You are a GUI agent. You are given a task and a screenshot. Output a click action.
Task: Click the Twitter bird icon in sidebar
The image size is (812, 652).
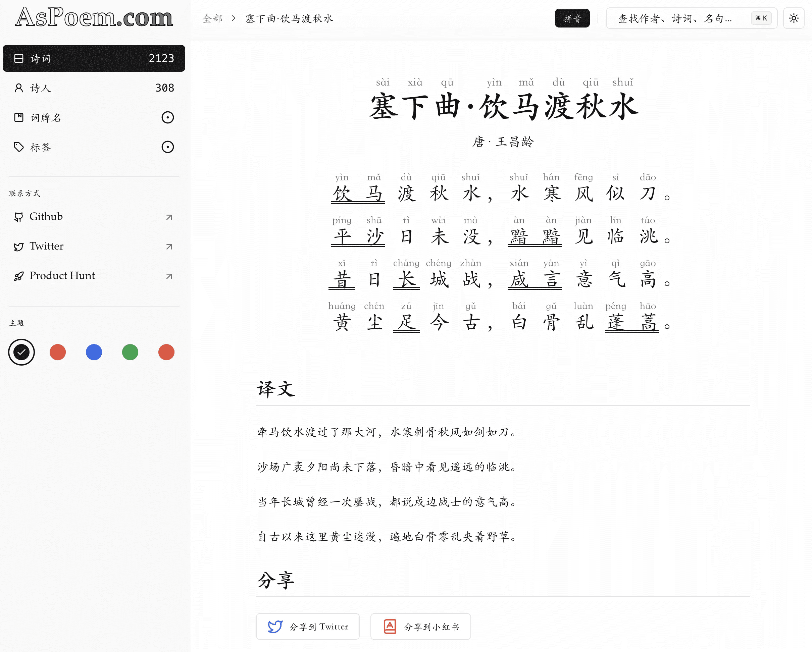[x=18, y=247]
